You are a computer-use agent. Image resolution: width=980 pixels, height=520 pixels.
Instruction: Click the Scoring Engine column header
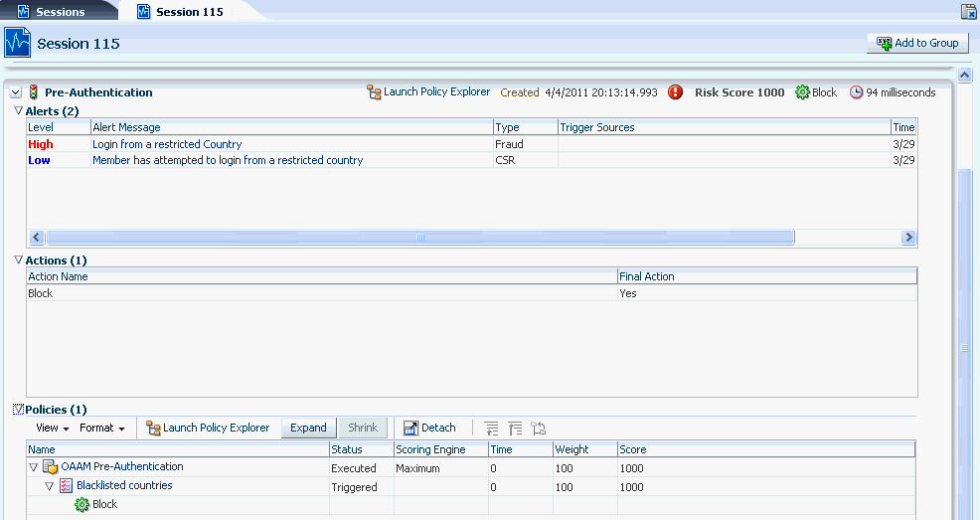point(440,449)
